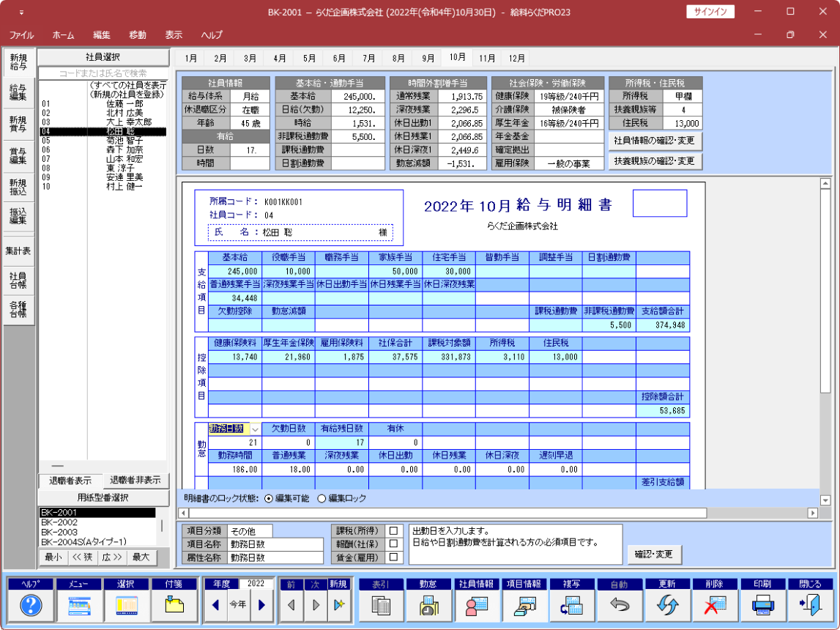The image size is (840, 630).
Task: Select 編集可能 lock state radio button
Action: (269, 499)
